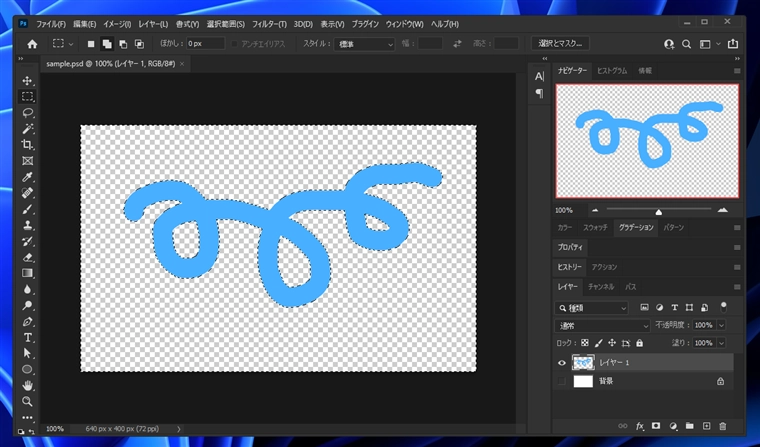Screen dimensions: 760x447
Task: Choose Intersect with Selection mode button
Action: [x=139, y=44]
